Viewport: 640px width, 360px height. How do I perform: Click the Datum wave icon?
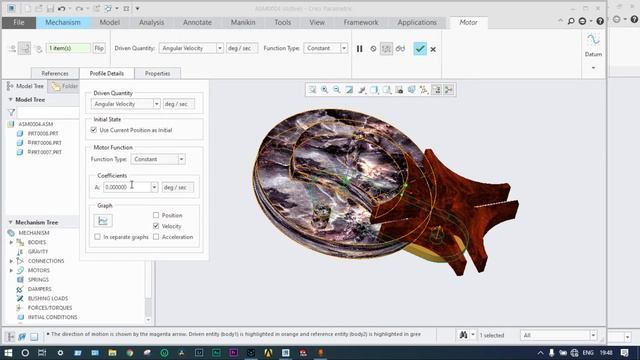[x=593, y=40]
